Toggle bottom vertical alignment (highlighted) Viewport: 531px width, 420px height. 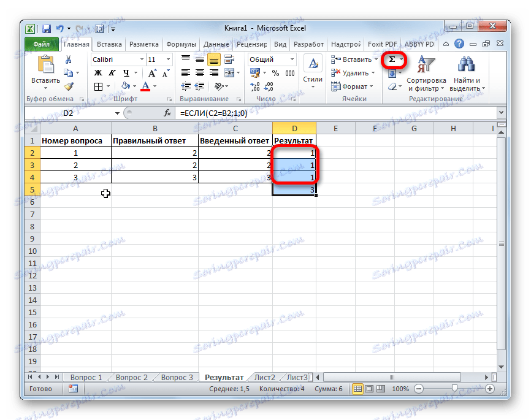coord(213,59)
